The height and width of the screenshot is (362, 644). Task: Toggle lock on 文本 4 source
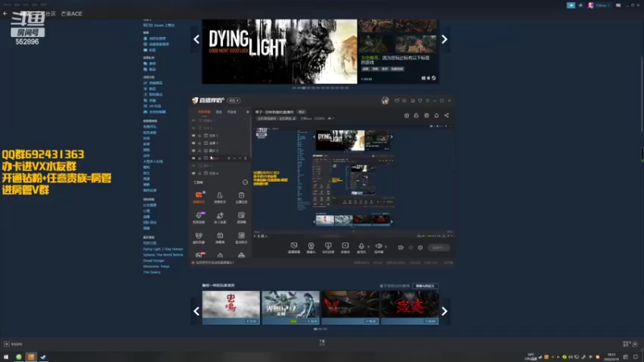coord(200,173)
